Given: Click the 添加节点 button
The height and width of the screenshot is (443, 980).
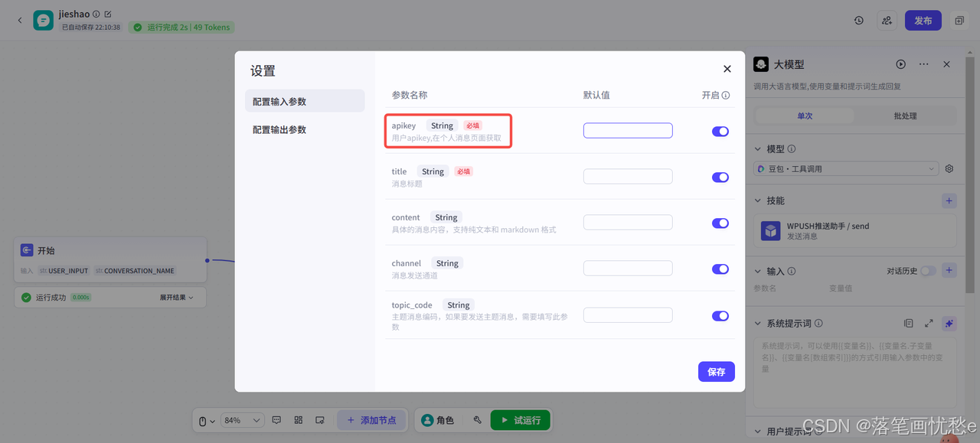Looking at the screenshot, I should 372,420.
